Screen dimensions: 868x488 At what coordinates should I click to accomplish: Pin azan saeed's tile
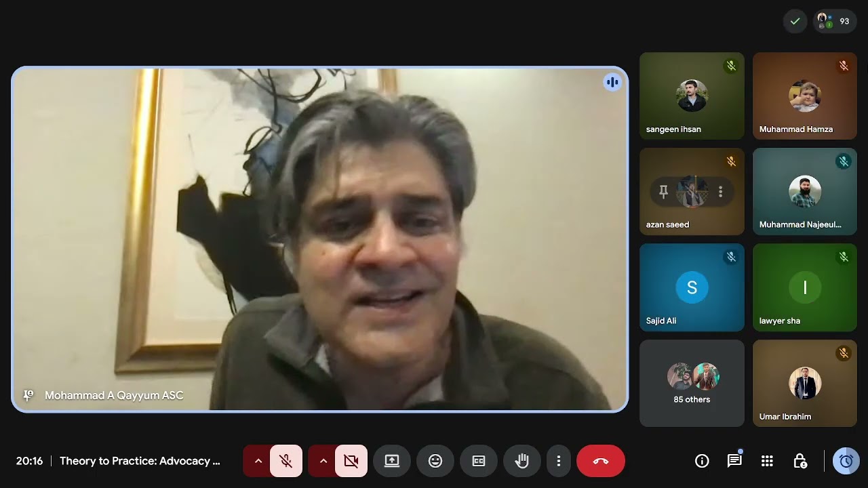pos(664,192)
